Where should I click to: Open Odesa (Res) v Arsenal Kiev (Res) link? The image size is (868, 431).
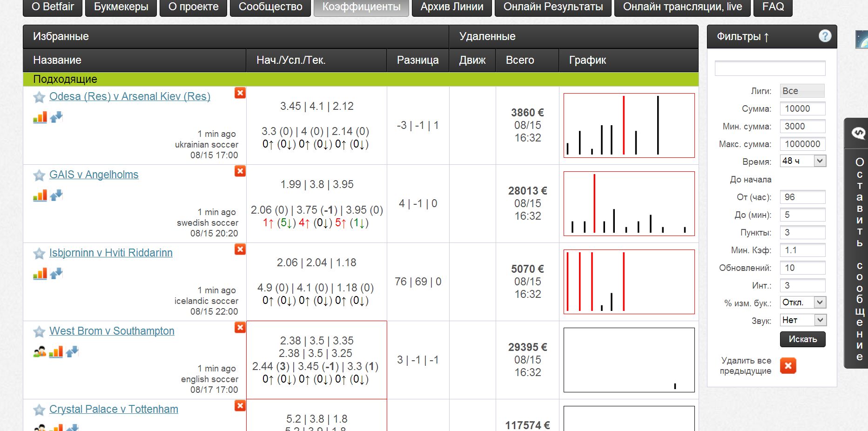[x=130, y=96]
